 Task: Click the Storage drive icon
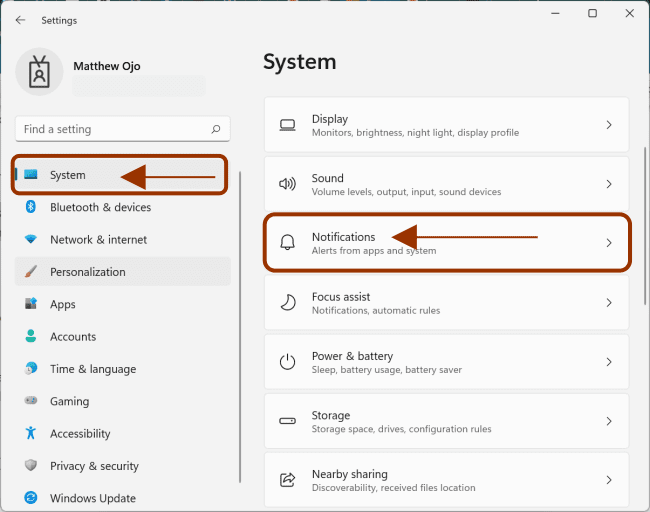point(287,421)
